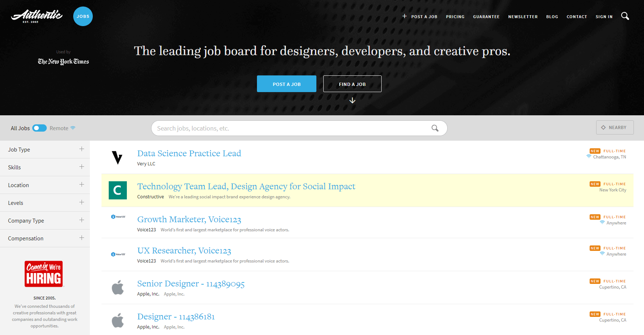Go to Newsletter in the top navigation
Viewport: 644px width, 335px height.
click(523, 17)
